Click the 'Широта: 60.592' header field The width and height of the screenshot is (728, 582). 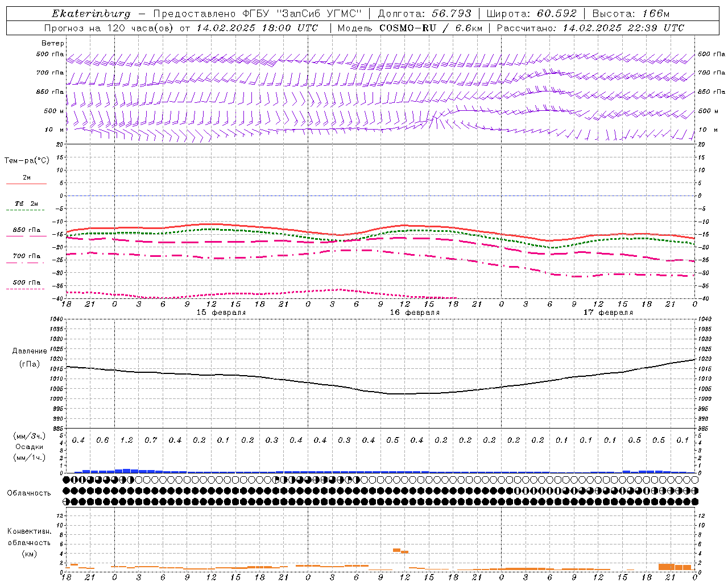[x=532, y=14]
